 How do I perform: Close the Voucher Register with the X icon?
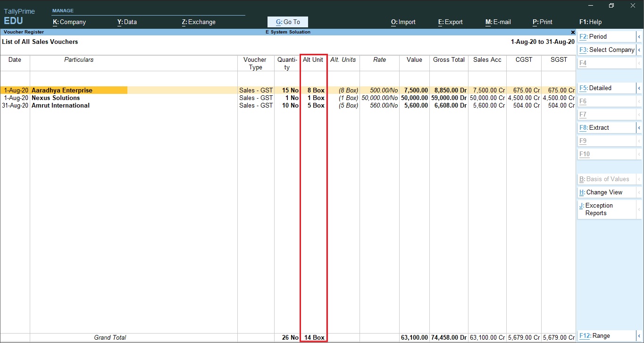tap(573, 32)
